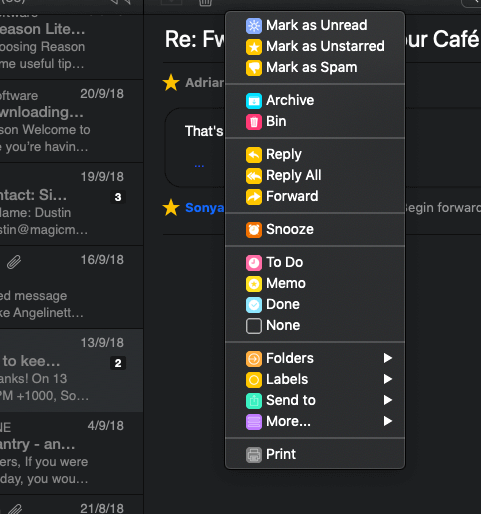This screenshot has width=481, height=514.
Task: Toggle the star next to Adrian's message
Action: coord(171,82)
